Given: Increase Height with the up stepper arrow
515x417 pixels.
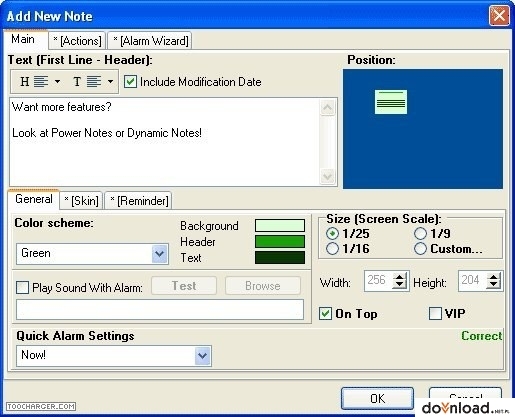Looking at the screenshot, I should (x=493, y=276).
